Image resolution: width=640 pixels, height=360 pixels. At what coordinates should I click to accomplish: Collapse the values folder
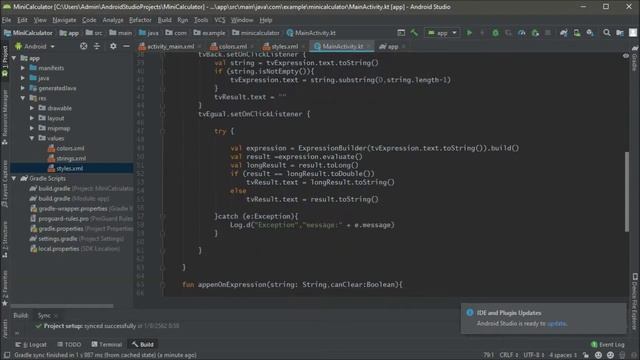click(x=32, y=138)
